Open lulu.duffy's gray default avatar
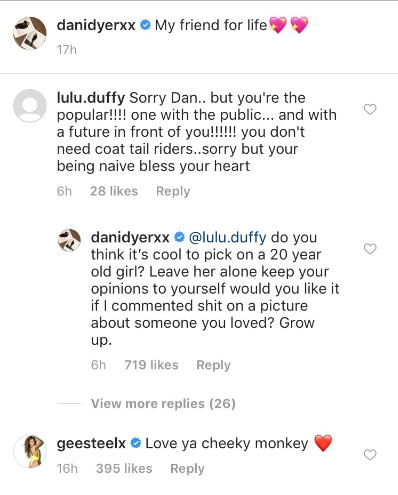The width and height of the screenshot is (398, 495). coord(30,106)
